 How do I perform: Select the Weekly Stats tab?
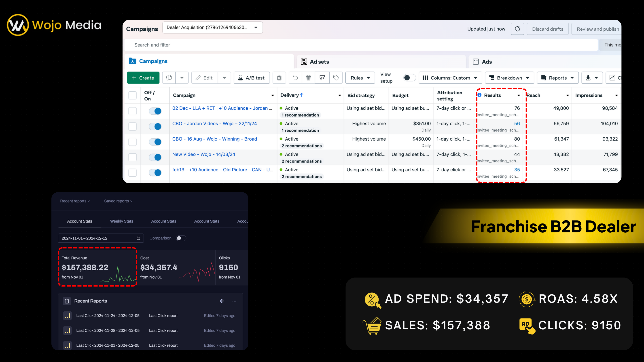coord(121,221)
